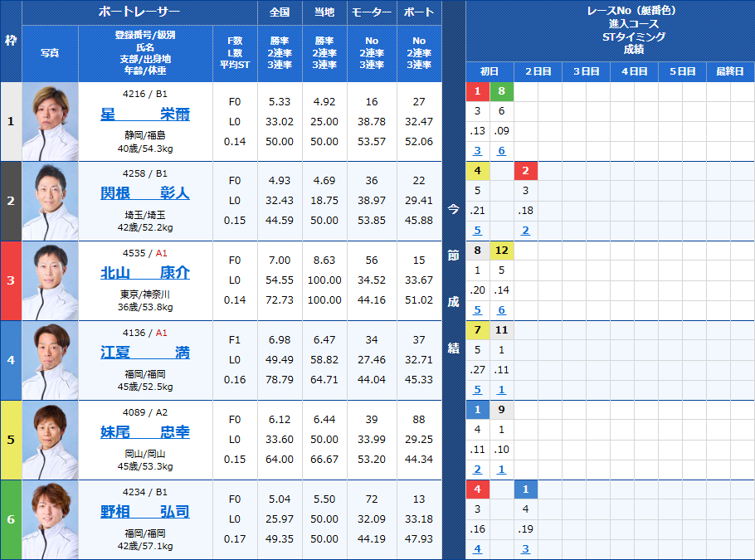Click underlined result link 2 in 関根彰人's 2日目 column
The image size is (755, 560).
tap(525, 230)
